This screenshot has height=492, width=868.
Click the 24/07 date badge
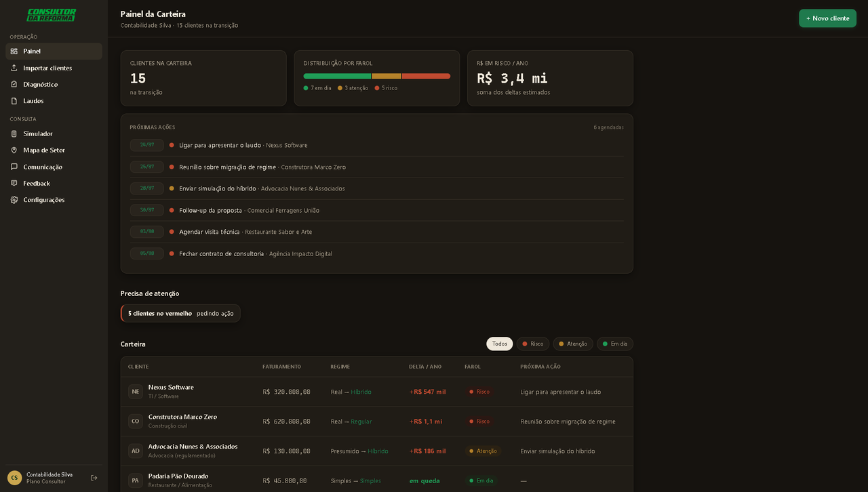tap(147, 145)
